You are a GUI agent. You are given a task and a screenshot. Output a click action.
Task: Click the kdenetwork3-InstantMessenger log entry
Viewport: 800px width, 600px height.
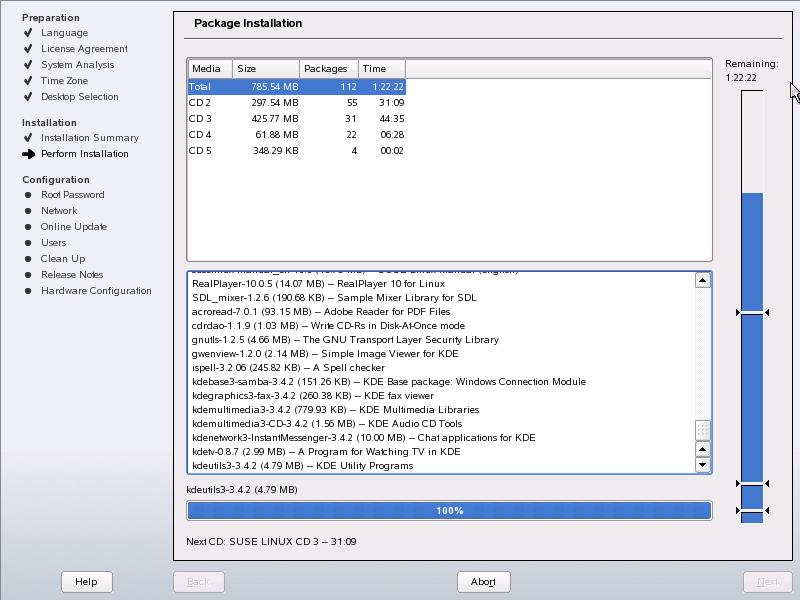364,438
